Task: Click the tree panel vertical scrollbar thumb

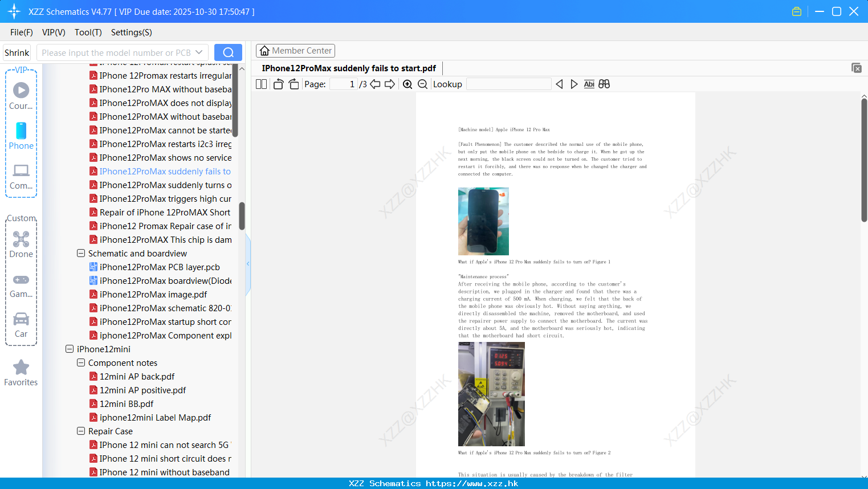Action: (x=242, y=215)
